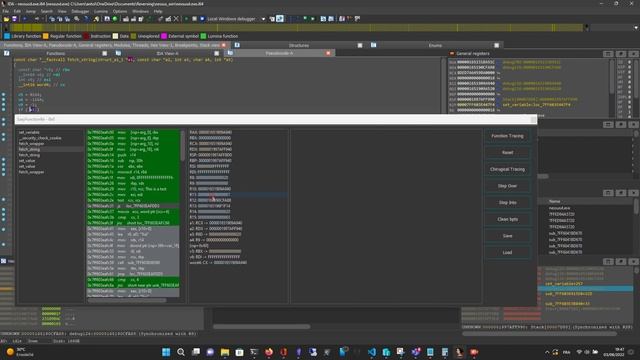Open the Windows Start menu
Viewport: 640px width, 360px height.
tap(166, 352)
